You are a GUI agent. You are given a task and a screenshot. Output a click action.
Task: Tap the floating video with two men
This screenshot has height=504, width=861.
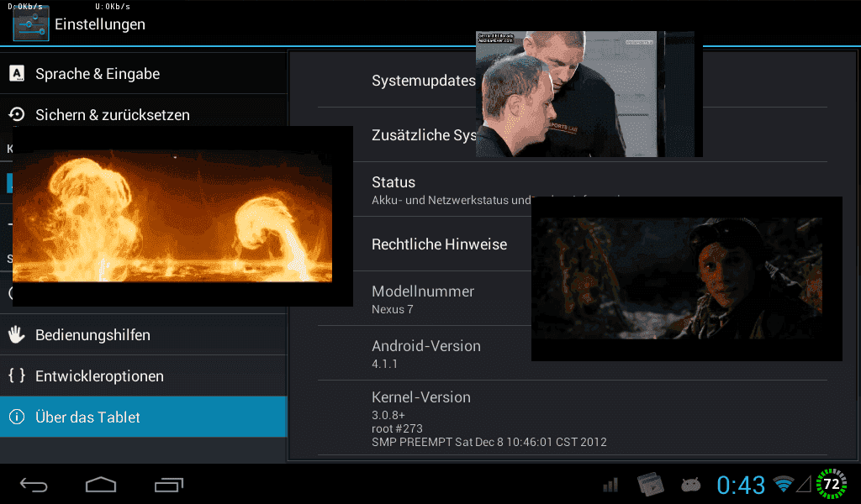(x=589, y=94)
